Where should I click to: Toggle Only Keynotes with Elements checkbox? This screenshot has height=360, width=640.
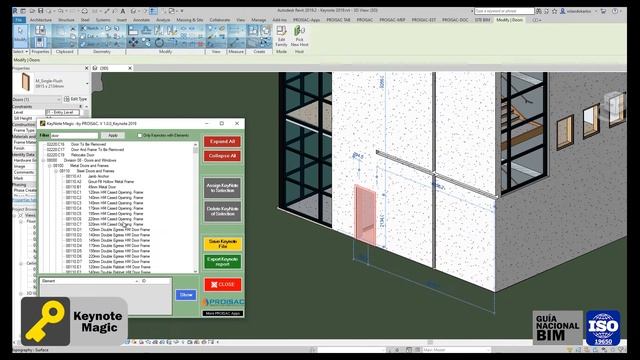coord(140,135)
